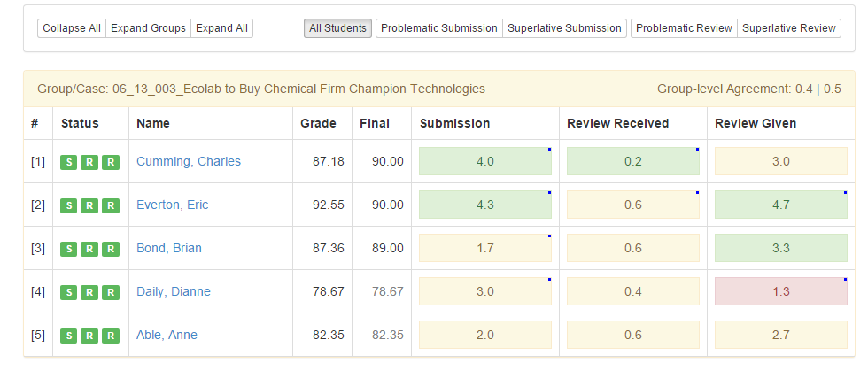The height and width of the screenshot is (371, 868).
Task: Click the S status badge for Everton, Eric
Action: coord(68,205)
